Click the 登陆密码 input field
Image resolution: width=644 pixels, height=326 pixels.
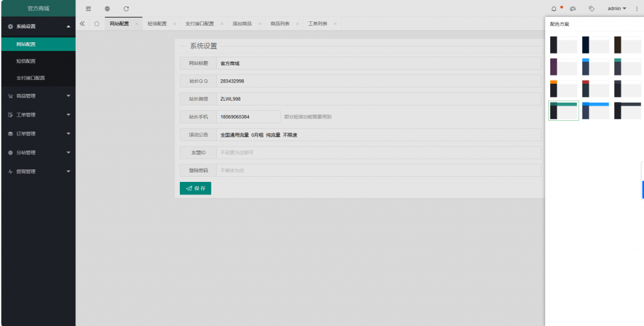coord(379,170)
